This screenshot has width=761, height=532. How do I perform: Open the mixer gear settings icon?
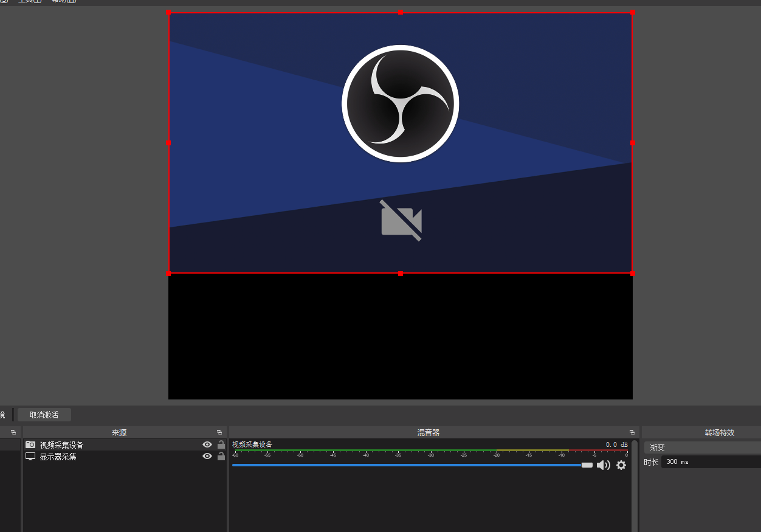(621, 465)
